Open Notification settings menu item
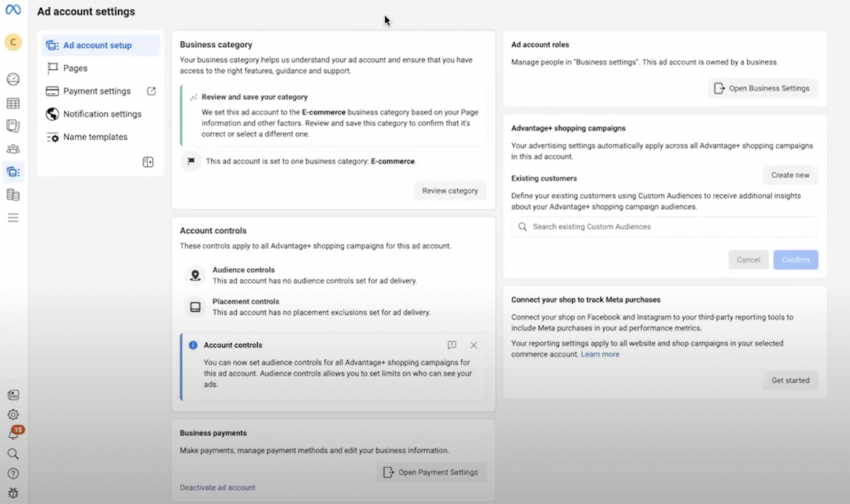850x504 pixels. tap(101, 114)
